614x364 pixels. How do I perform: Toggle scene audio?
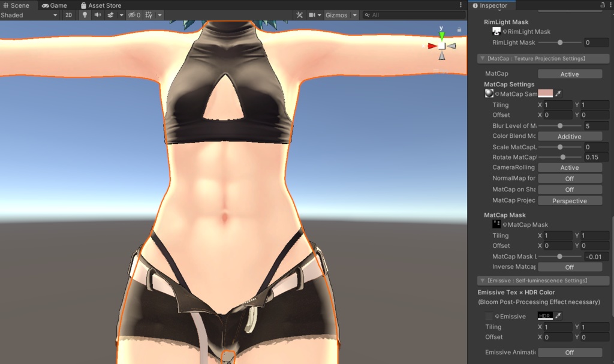pos(97,15)
